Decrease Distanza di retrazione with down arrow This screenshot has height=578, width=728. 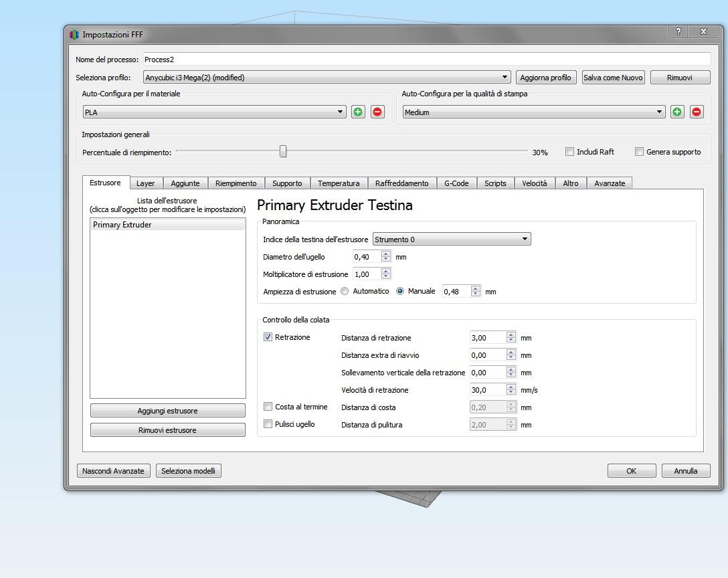point(511,341)
